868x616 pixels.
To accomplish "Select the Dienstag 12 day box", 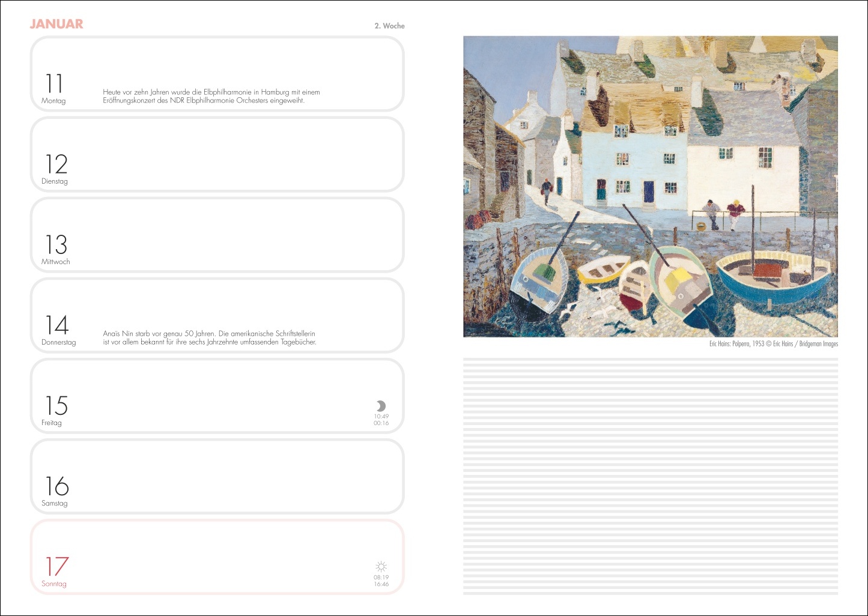I will [217, 154].
